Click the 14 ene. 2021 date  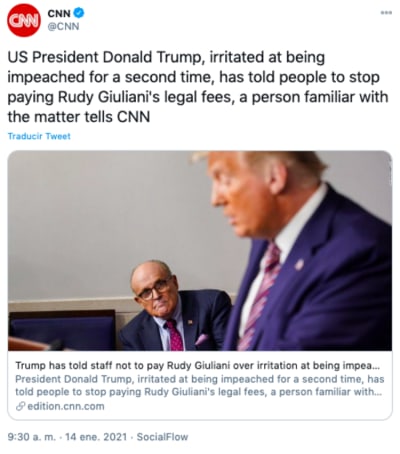96,437
